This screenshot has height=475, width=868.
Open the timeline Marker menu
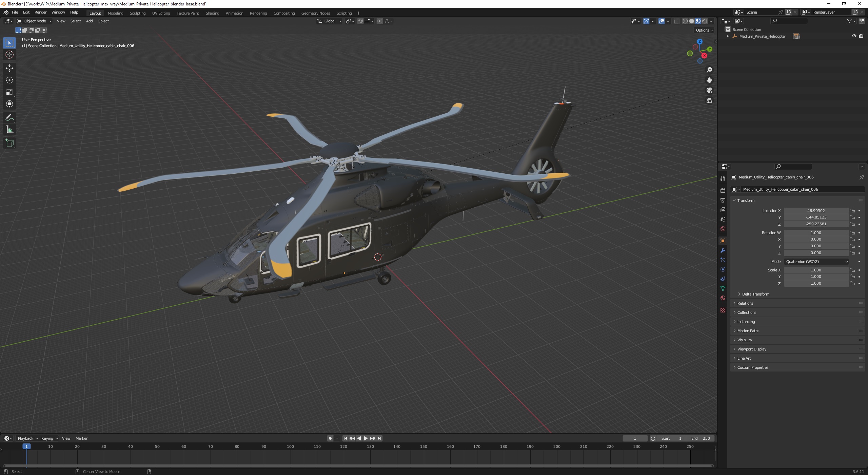[81, 438]
